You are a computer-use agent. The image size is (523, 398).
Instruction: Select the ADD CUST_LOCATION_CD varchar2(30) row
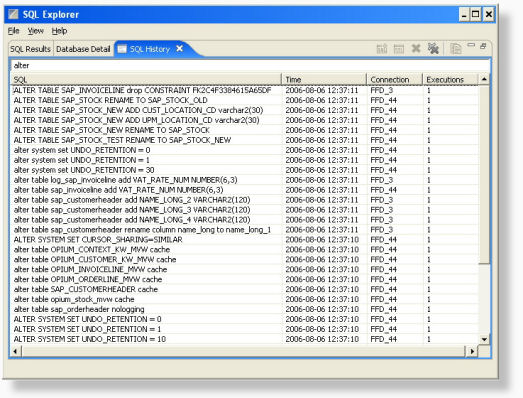[x=245, y=110]
